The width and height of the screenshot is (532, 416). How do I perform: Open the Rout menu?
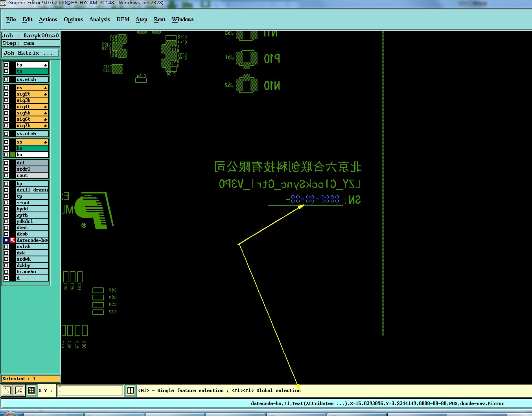(160, 19)
